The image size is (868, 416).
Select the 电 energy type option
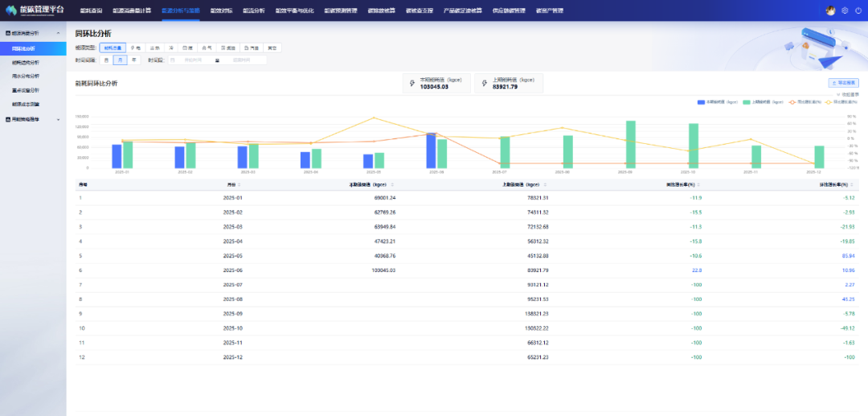(x=135, y=48)
